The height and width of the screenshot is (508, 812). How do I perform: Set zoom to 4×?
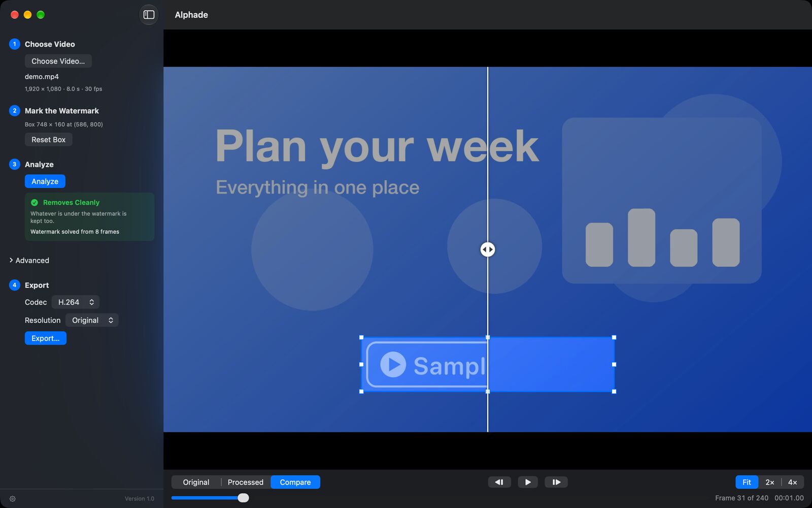pyautogui.click(x=793, y=482)
